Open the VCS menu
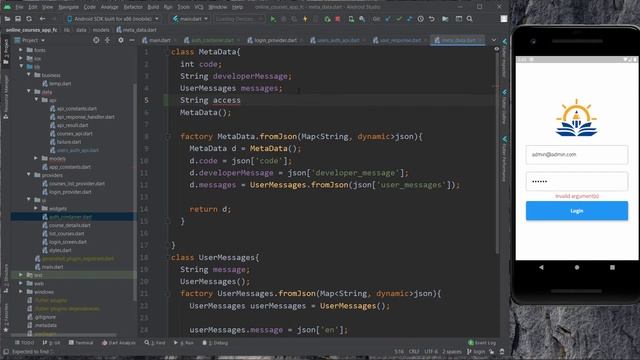Screen dimensions: 640x360 tap(199, 7)
